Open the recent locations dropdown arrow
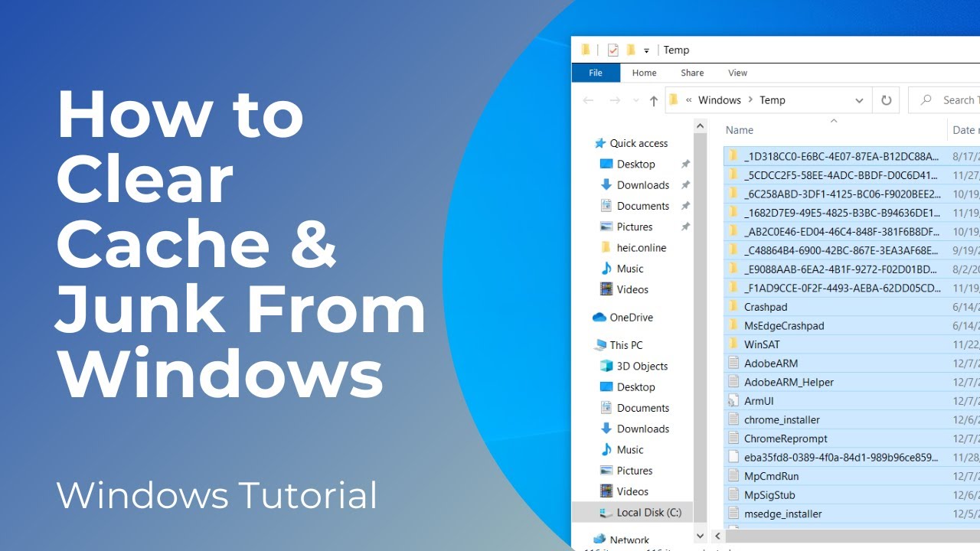This screenshot has height=551, width=980. 635,101
